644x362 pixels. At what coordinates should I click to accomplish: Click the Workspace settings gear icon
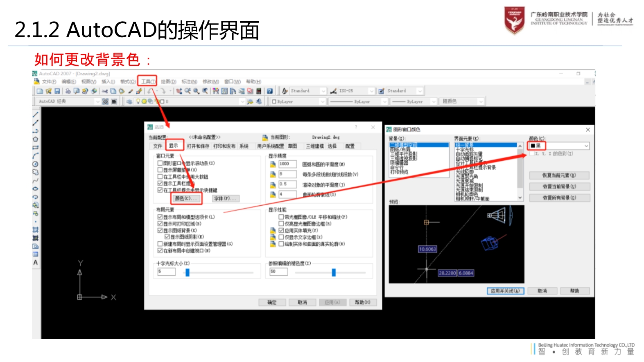[105, 101]
